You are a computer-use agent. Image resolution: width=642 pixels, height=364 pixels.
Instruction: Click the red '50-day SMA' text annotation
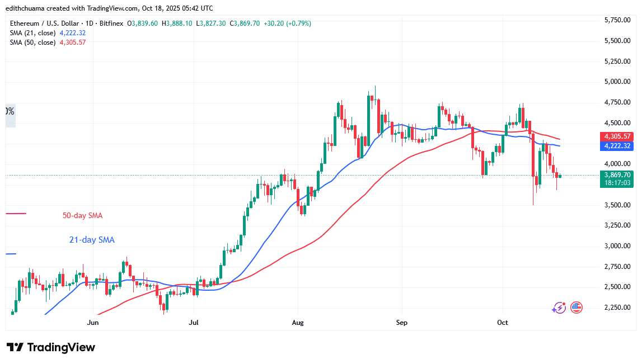[x=82, y=215]
